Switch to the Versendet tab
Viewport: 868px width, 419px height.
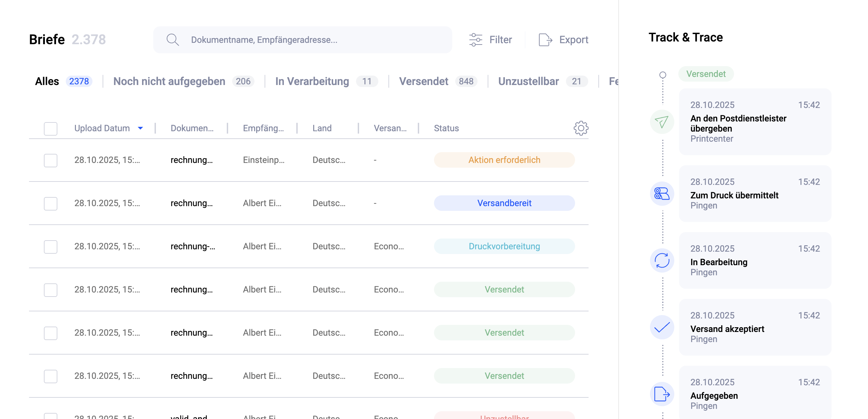pos(424,81)
